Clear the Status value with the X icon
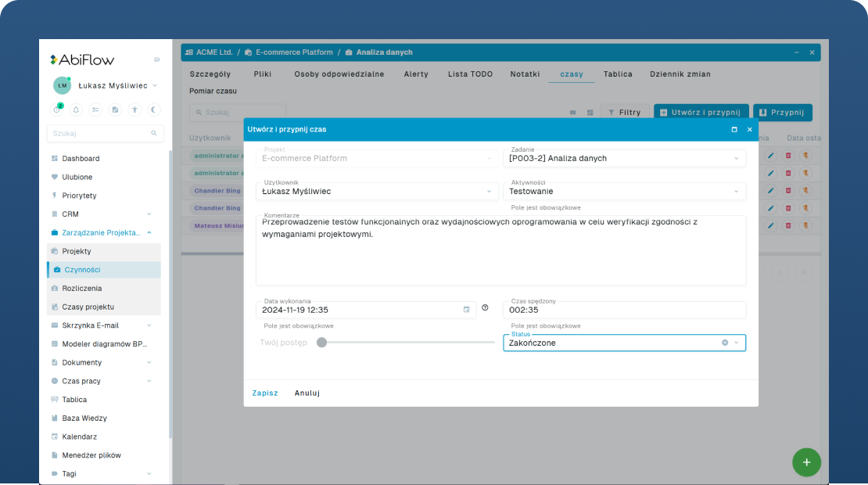The image size is (868, 485). point(725,343)
